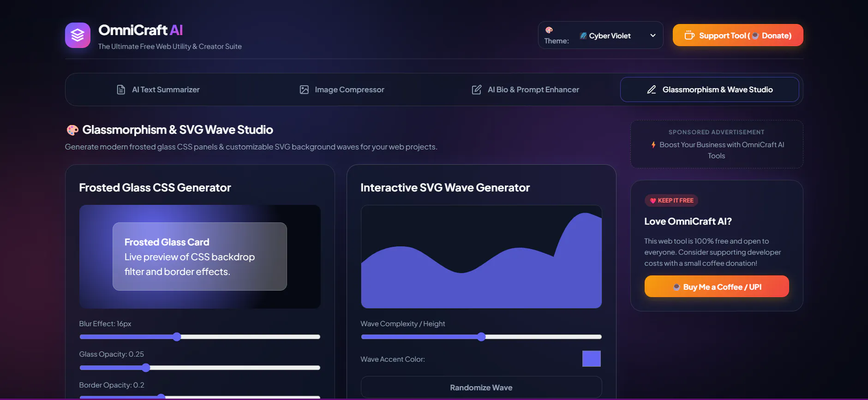Select the AI Bio & Prompt Enhancer tab
The width and height of the screenshot is (868, 400).
pos(525,90)
